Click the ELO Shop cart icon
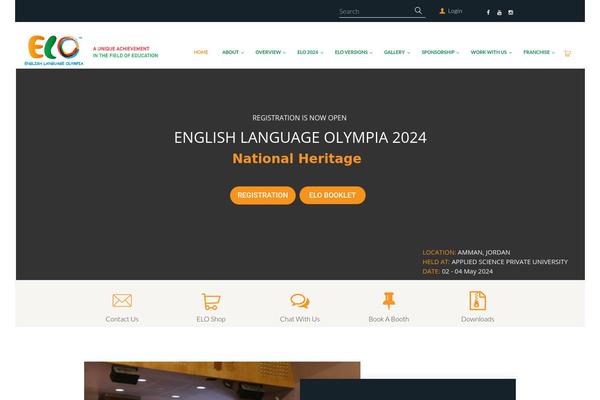 (x=211, y=301)
